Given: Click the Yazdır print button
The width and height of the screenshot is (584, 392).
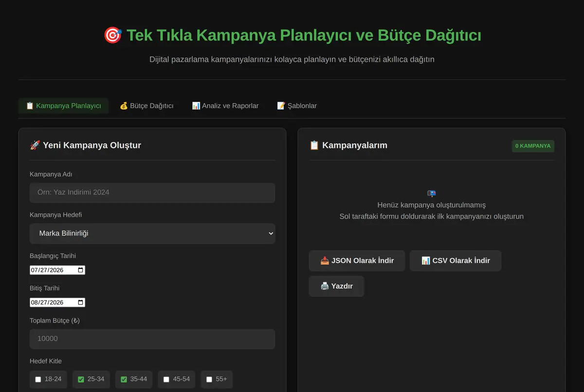Looking at the screenshot, I should point(336,286).
